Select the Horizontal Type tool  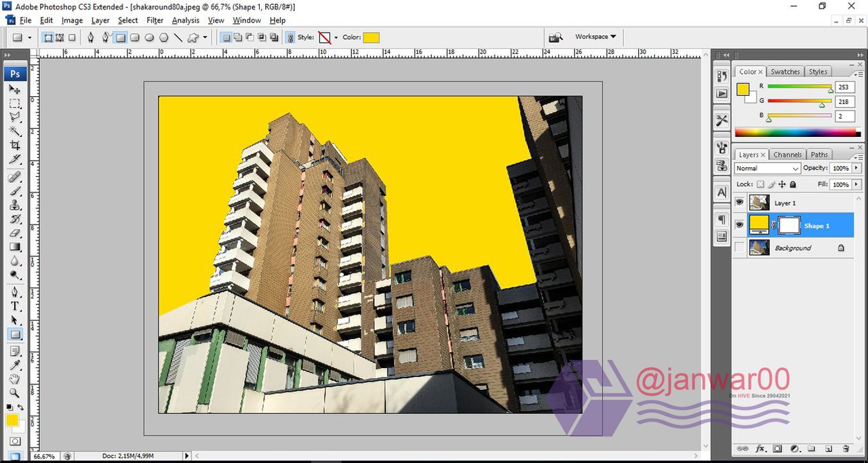[x=15, y=306]
